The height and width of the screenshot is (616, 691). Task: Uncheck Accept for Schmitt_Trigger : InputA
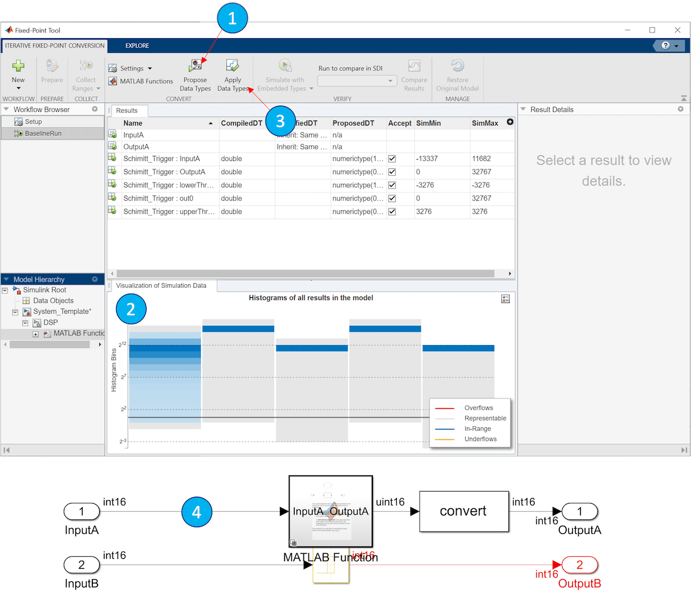pos(392,159)
